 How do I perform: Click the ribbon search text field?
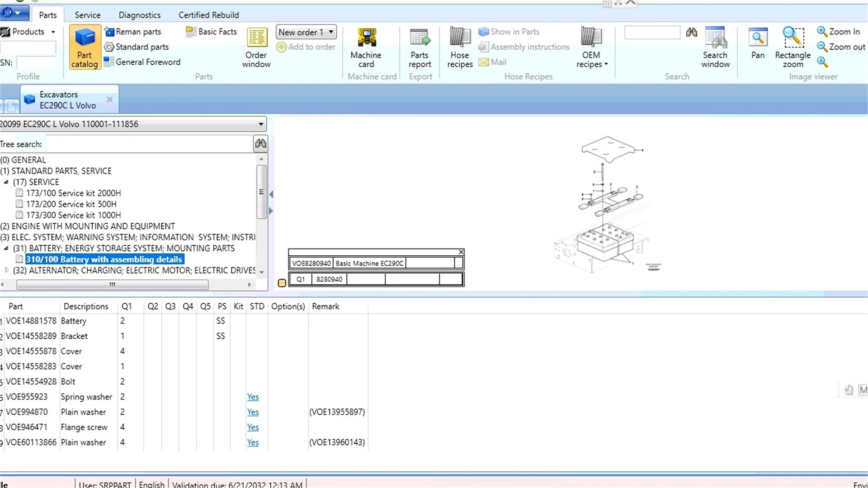[652, 32]
